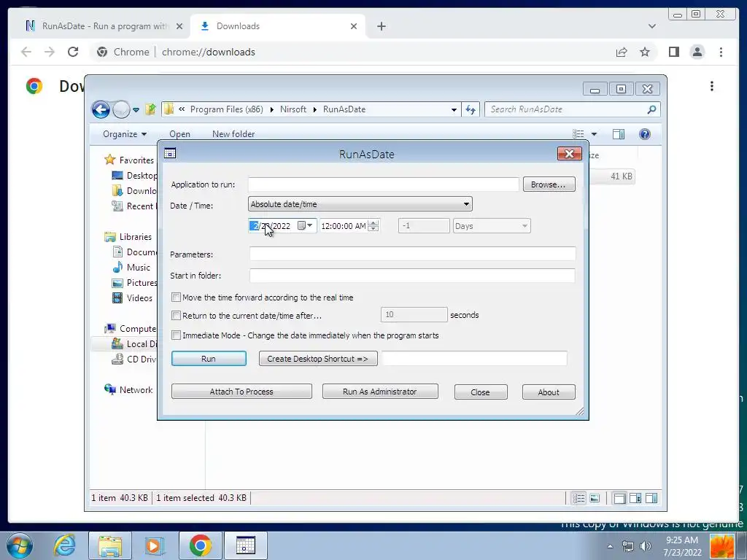Click the Run button
The height and width of the screenshot is (560, 747).
coord(209,359)
